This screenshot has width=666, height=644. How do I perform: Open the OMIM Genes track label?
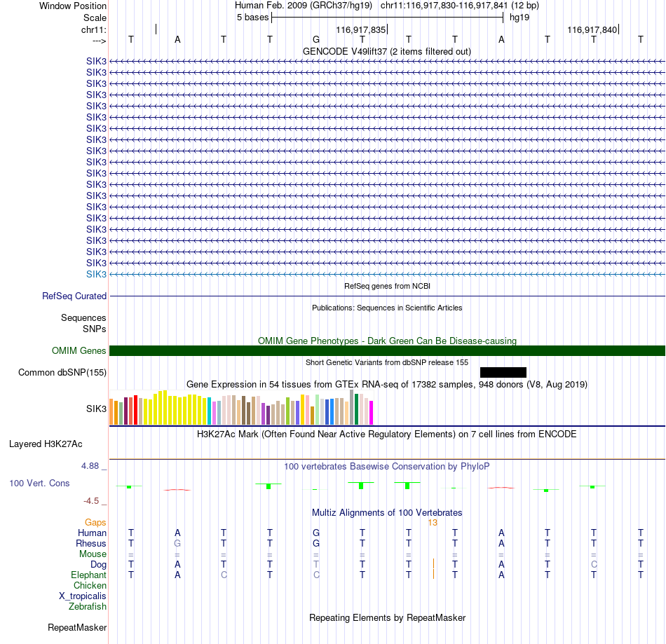click(79, 350)
